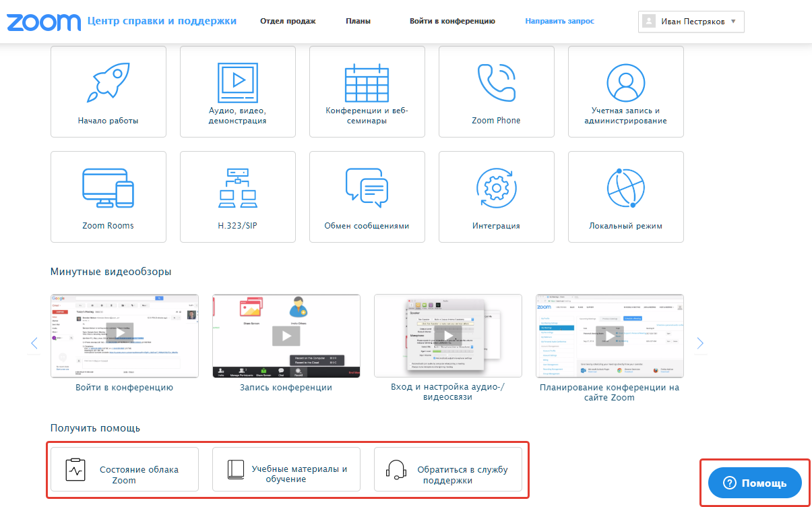The width and height of the screenshot is (812, 507).
Task: Select "Планы" in the top navigation
Action: point(357,21)
